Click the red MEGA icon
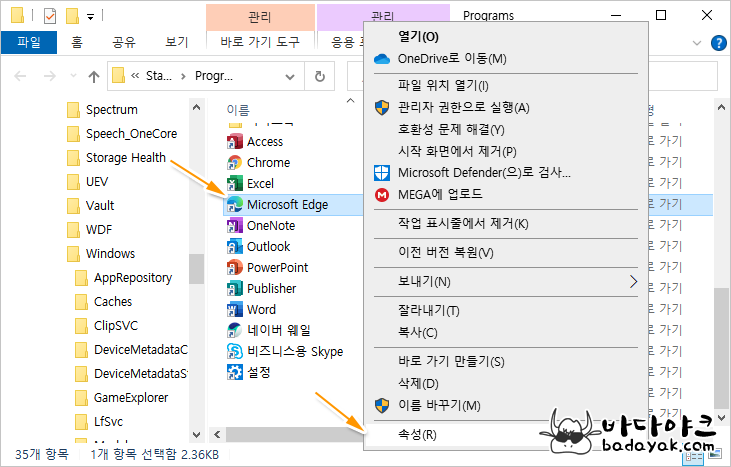731x467 pixels. click(x=382, y=194)
